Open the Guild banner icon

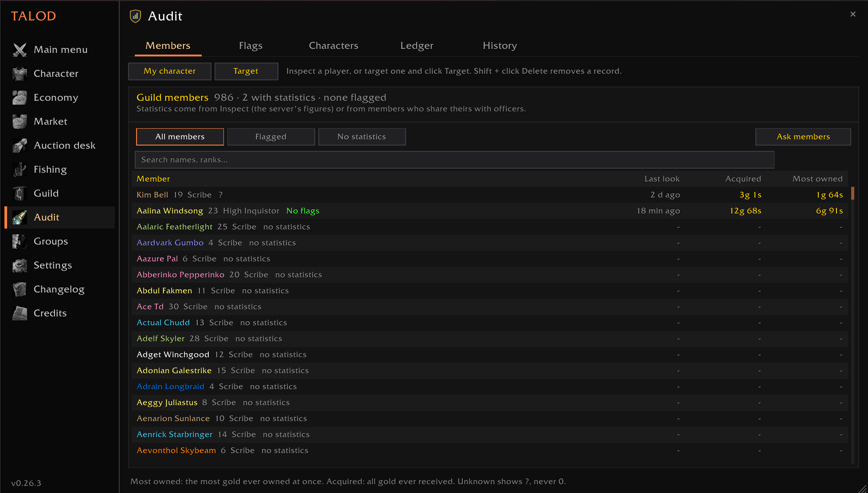(x=20, y=193)
